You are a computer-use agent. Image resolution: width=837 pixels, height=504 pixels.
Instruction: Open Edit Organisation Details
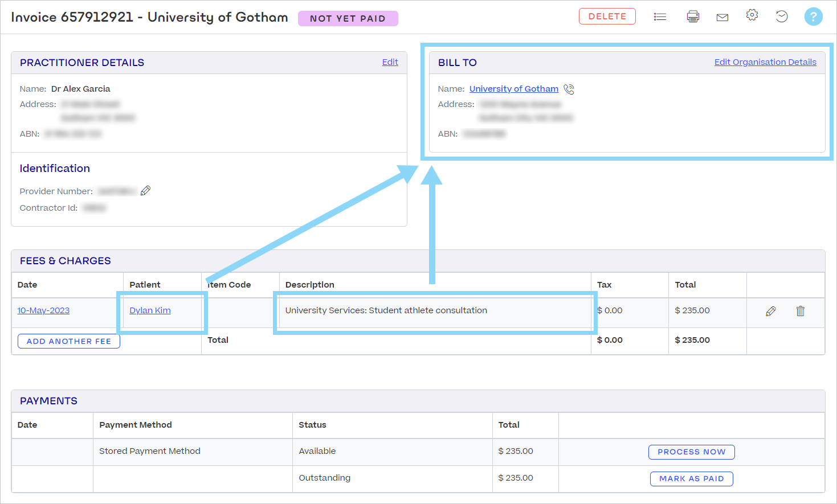[x=765, y=62]
